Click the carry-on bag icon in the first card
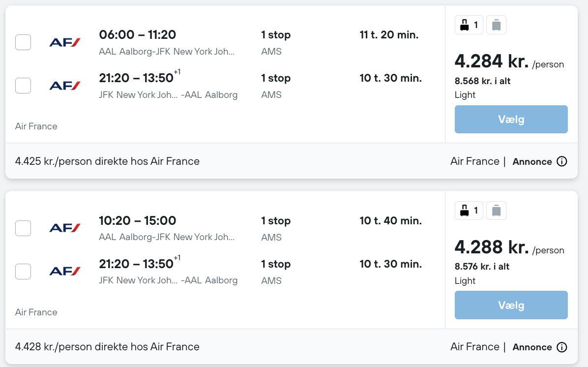The image size is (588, 367). (x=469, y=25)
